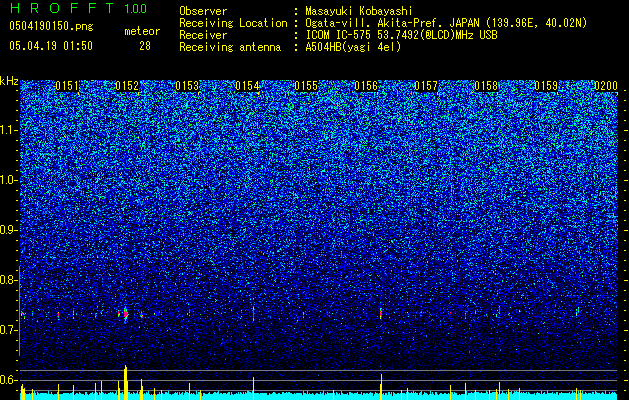
Task: Click the meteor label above the count
Action: coord(142,31)
